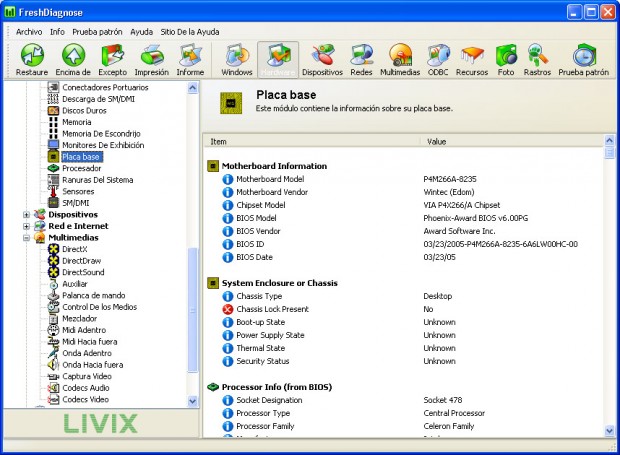Select Control De los Medios tree item
The height and width of the screenshot is (455, 620).
click(x=100, y=307)
